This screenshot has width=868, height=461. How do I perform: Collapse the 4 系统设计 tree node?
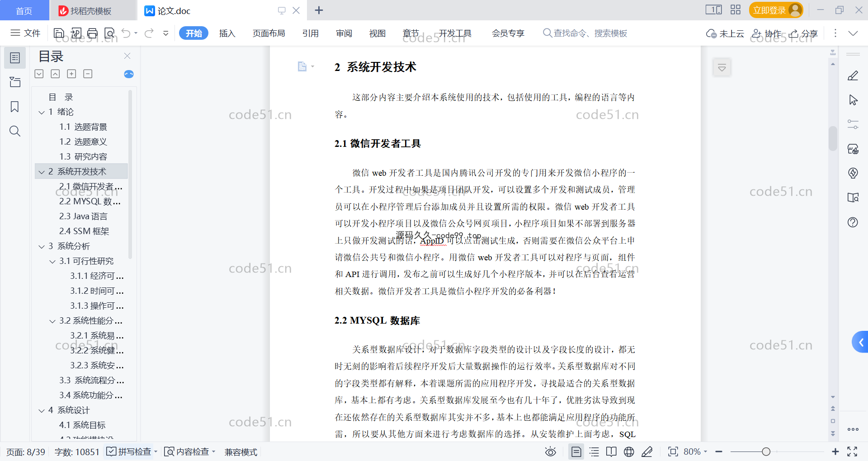coord(42,410)
